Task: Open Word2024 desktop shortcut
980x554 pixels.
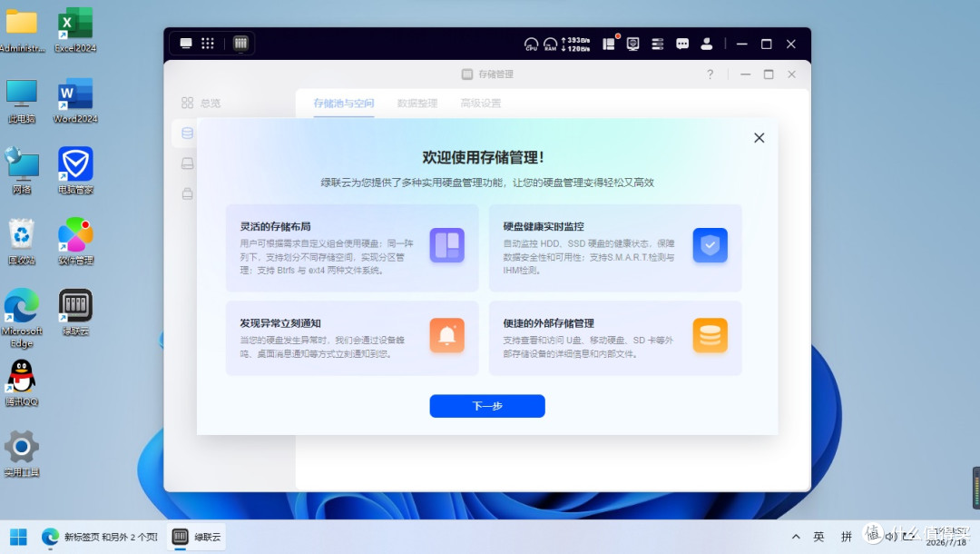Action: (x=75, y=101)
